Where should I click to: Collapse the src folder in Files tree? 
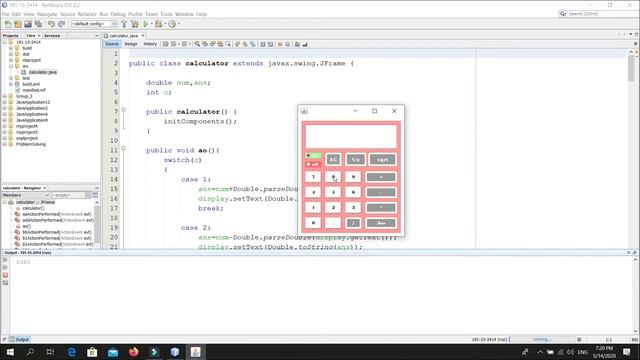tap(11, 66)
